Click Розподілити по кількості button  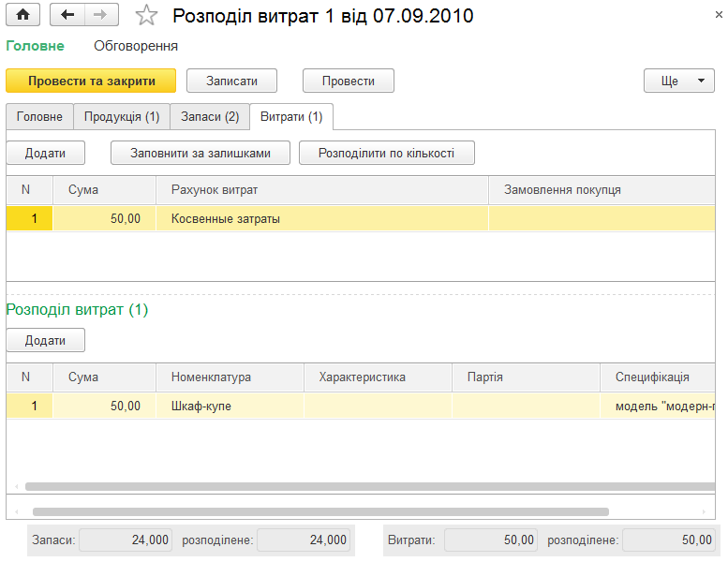pos(387,154)
